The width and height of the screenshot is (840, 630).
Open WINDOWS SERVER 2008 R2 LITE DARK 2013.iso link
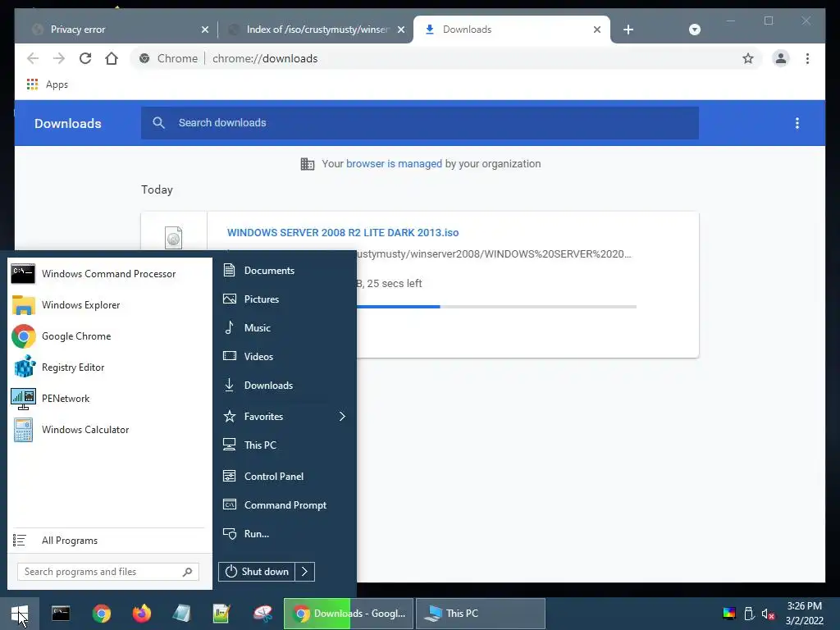click(343, 232)
